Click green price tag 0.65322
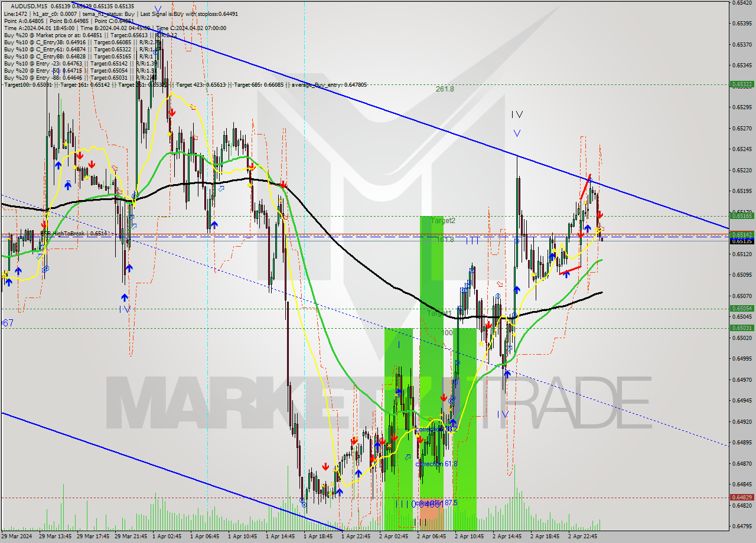The height and width of the screenshot is (543, 756). [742, 84]
